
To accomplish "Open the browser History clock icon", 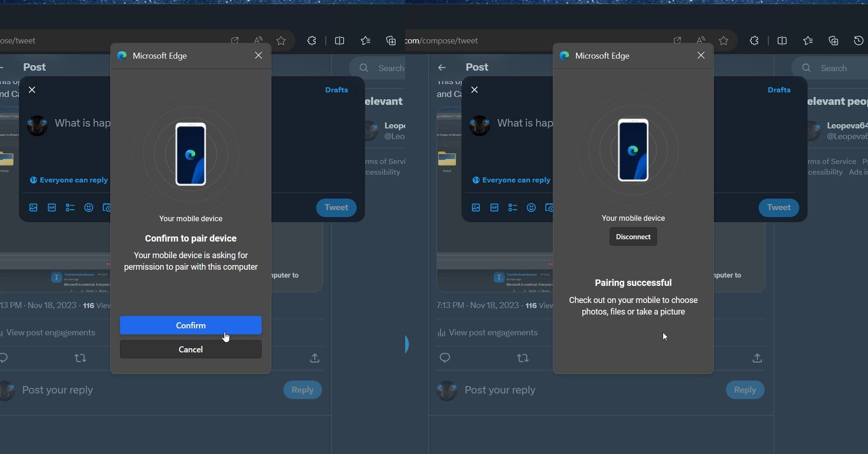I will click(x=858, y=41).
